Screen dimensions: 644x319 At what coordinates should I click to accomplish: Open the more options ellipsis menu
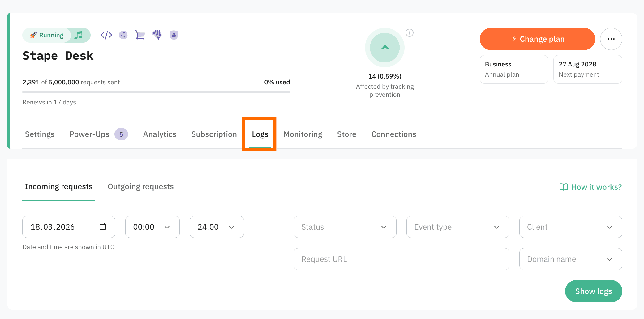click(611, 39)
